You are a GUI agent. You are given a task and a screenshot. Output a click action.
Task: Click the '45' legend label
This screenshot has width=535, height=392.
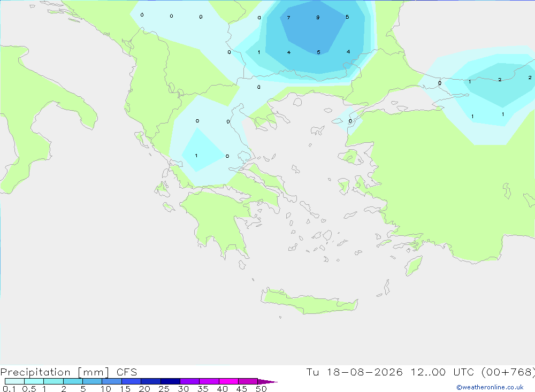point(242,389)
